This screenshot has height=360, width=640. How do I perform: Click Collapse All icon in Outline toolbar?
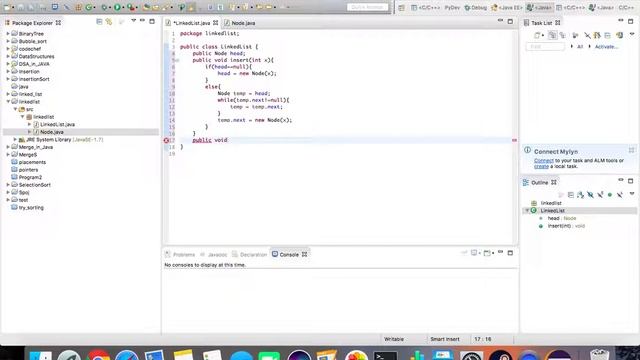[571, 195]
